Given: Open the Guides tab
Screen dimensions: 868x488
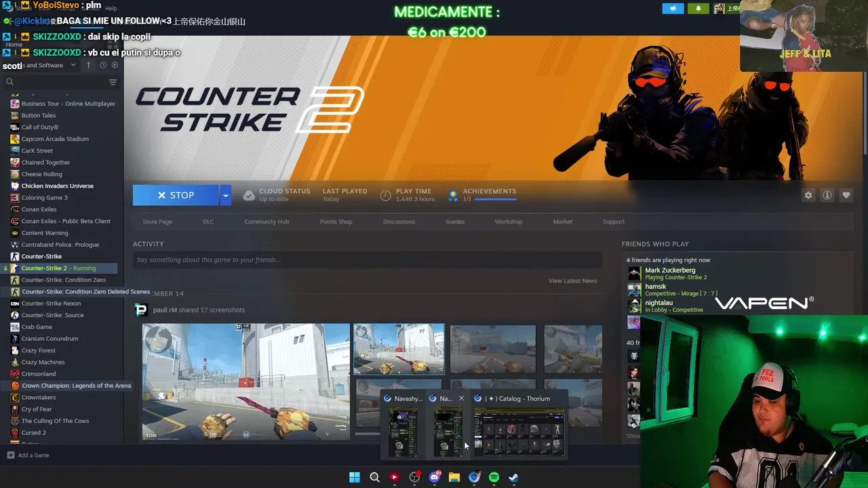Looking at the screenshot, I should (x=455, y=222).
